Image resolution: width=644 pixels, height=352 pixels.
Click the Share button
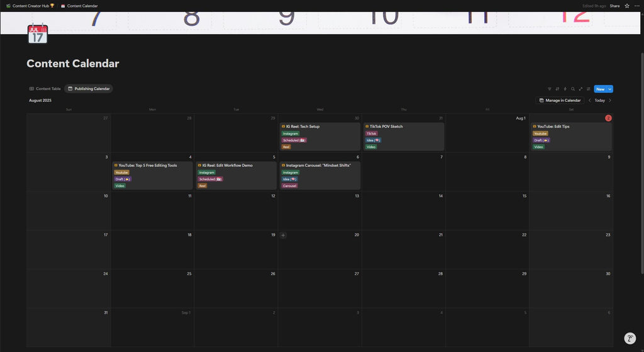tap(614, 6)
